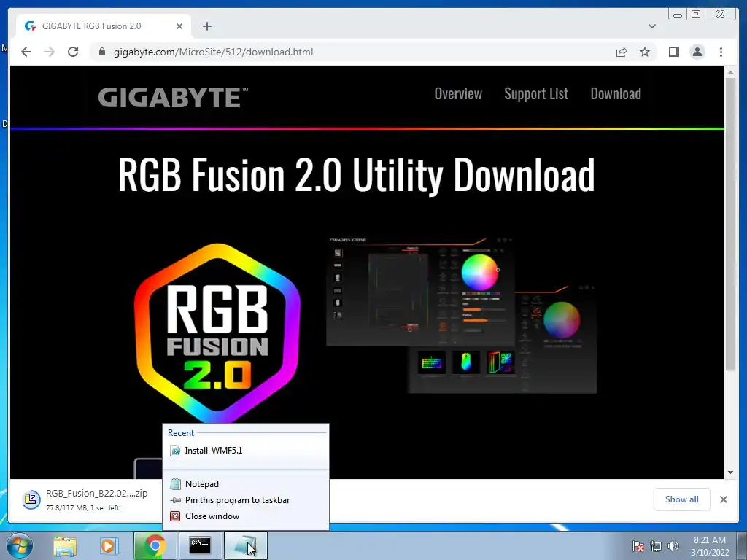747x560 pixels.
Task: Open Install-WMF5.1 from Recent list
Action: (245, 451)
